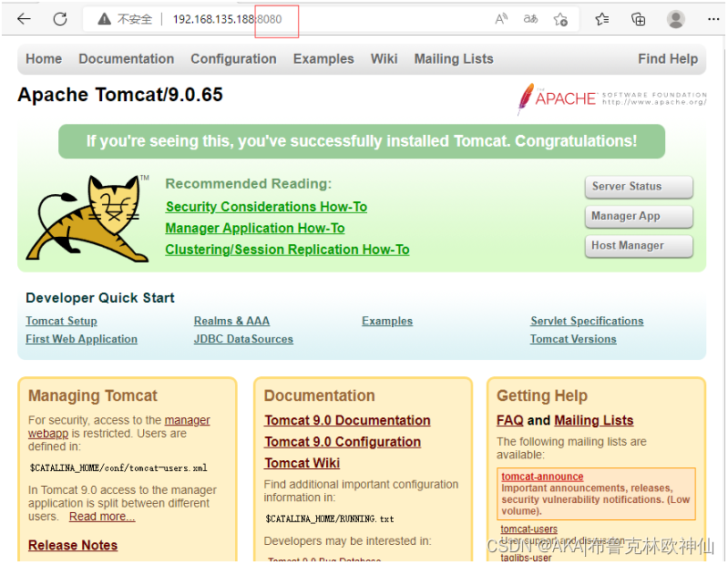Open the manager webapp link

(x=187, y=420)
